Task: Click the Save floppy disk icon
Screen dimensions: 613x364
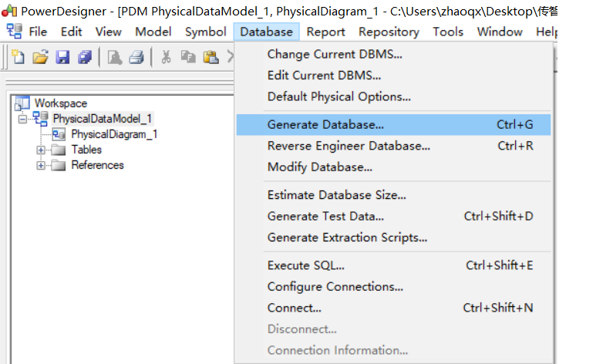Action: (x=62, y=57)
